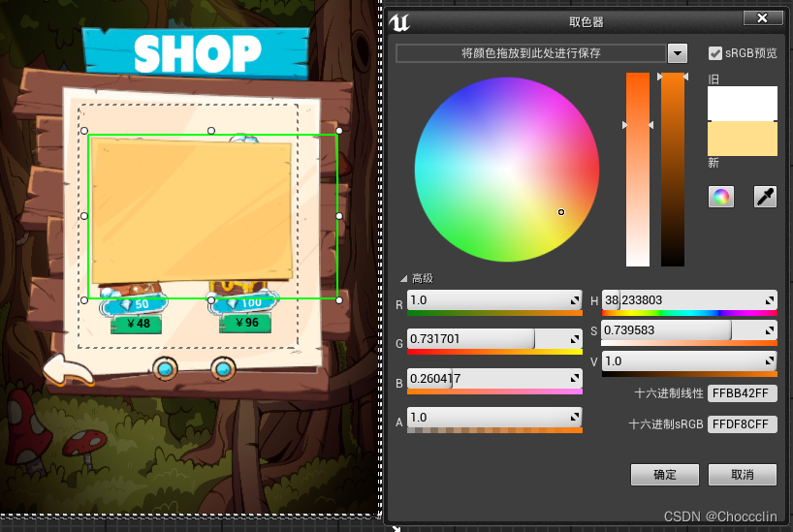793x532 pixels.
Task: Click the ¥48 purchase button
Action: tap(136, 324)
